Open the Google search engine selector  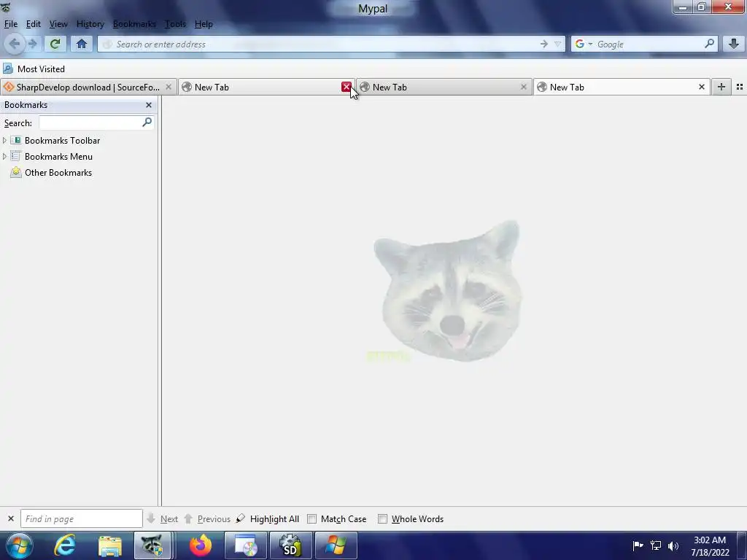coord(584,44)
